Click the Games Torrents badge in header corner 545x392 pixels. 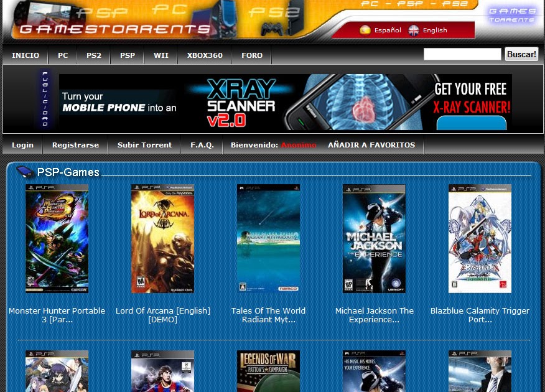[512, 15]
